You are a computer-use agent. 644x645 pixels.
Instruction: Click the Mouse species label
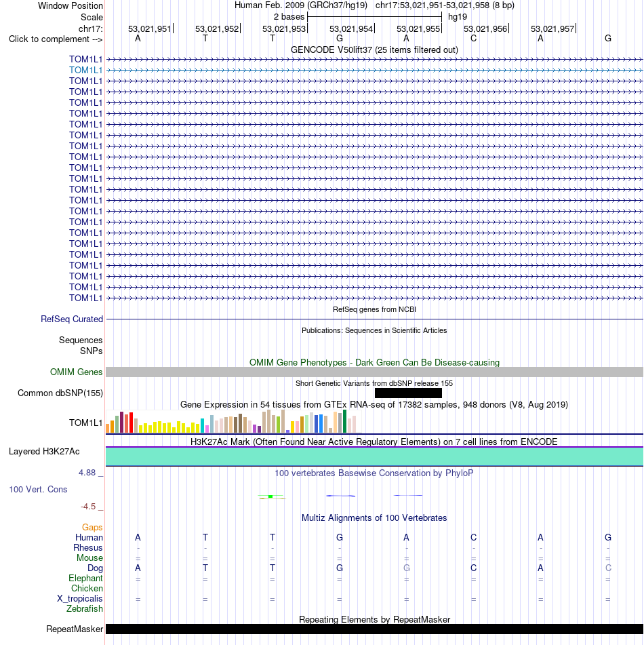click(x=89, y=558)
